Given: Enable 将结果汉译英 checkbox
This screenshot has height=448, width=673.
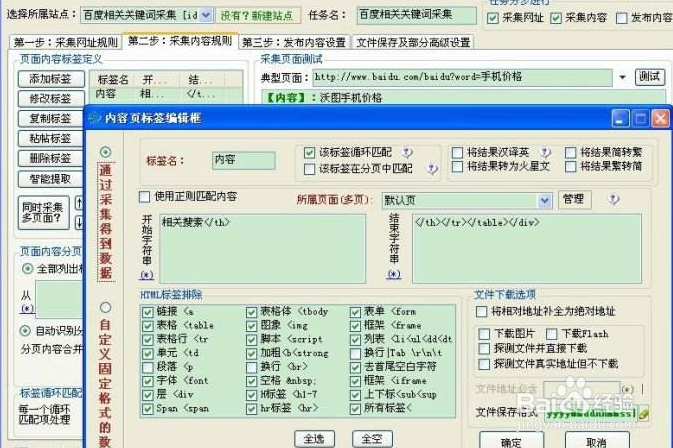Looking at the screenshot, I should pyautogui.click(x=458, y=152).
